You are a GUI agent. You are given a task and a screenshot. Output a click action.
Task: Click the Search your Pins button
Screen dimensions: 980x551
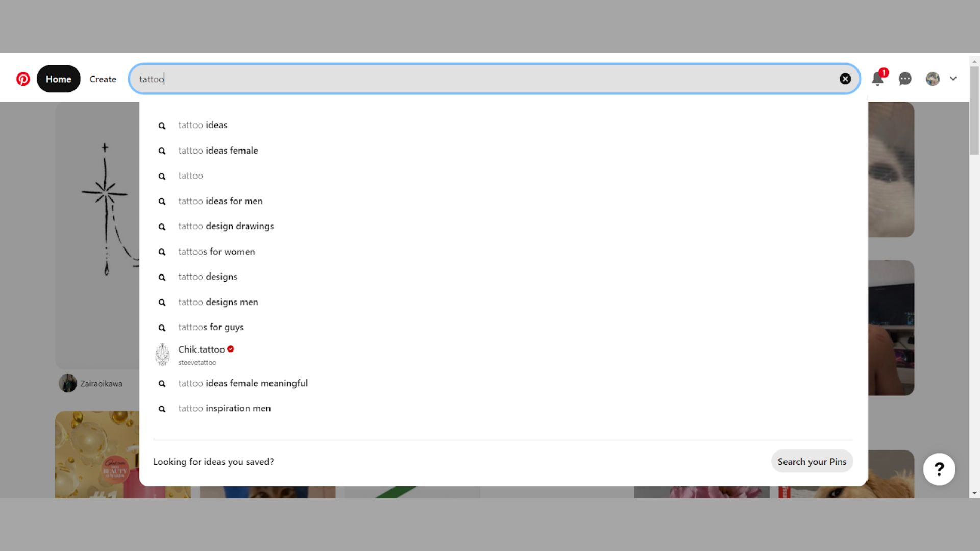(x=812, y=461)
